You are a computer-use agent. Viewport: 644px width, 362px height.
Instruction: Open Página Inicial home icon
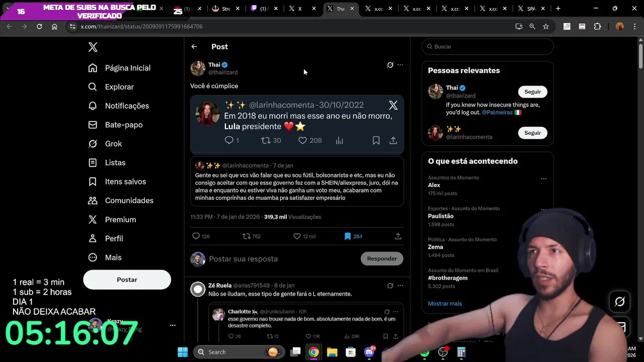coord(93,68)
